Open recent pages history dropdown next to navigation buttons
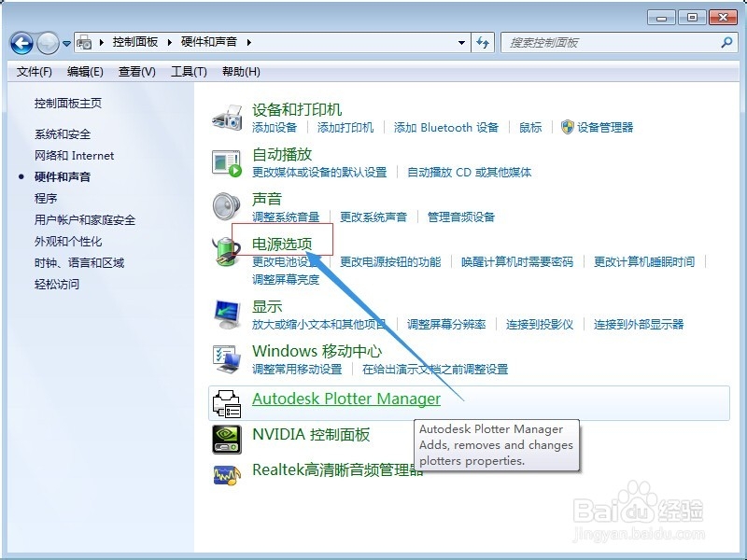747x560 pixels. (64, 42)
